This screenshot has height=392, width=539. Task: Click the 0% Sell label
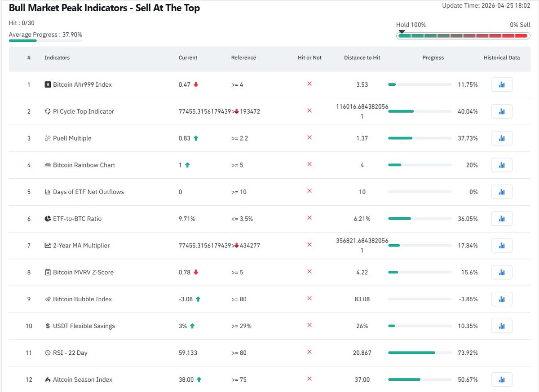520,25
